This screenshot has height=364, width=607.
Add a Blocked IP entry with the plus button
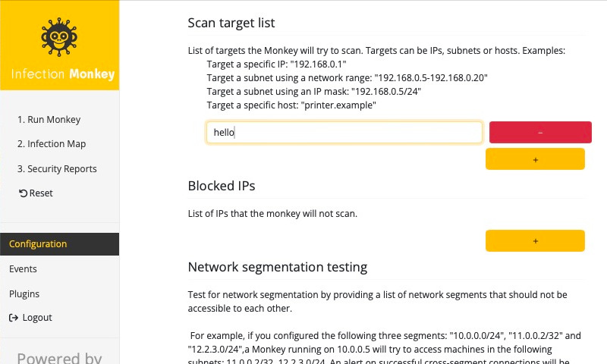click(535, 240)
